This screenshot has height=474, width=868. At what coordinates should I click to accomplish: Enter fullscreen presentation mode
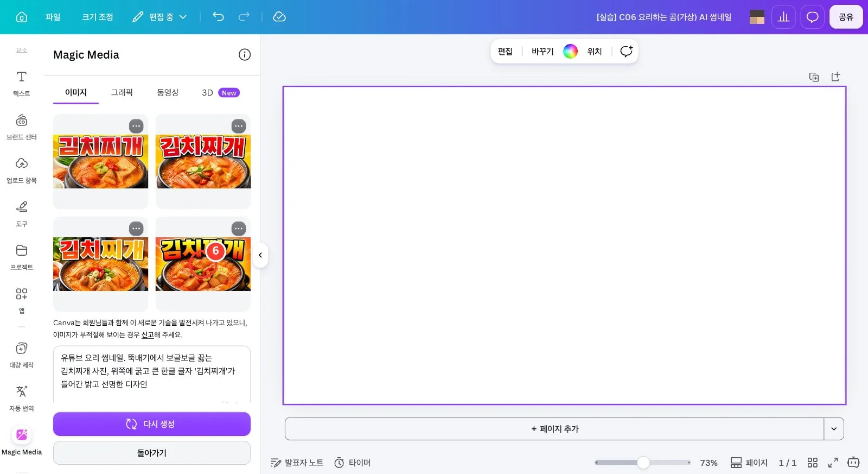pos(833,463)
